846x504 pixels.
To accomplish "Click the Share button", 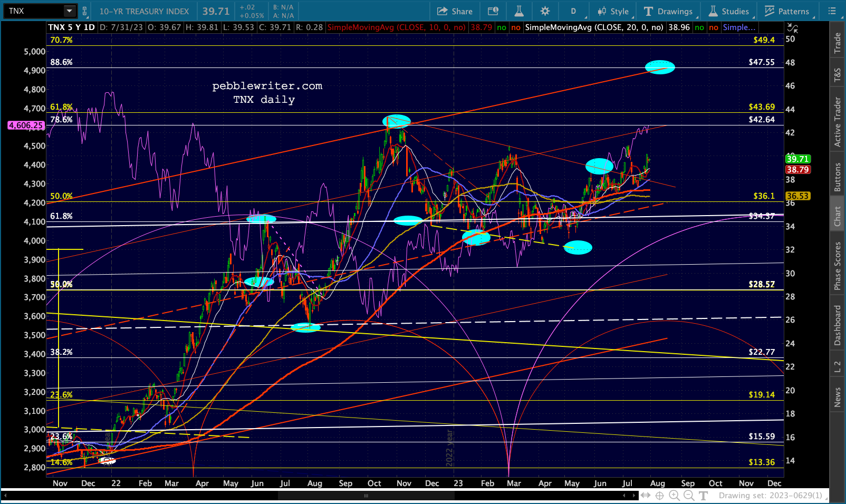I will coord(455,11).
